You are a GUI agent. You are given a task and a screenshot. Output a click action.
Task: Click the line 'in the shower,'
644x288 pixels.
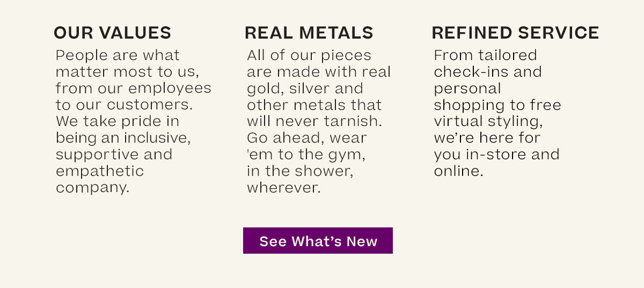coord(301,171)
